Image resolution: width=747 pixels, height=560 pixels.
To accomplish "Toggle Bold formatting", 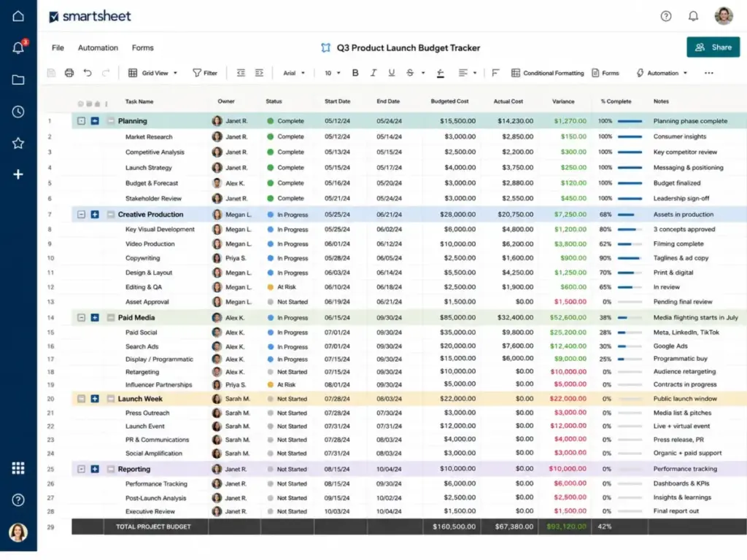I will click(355, 73).
